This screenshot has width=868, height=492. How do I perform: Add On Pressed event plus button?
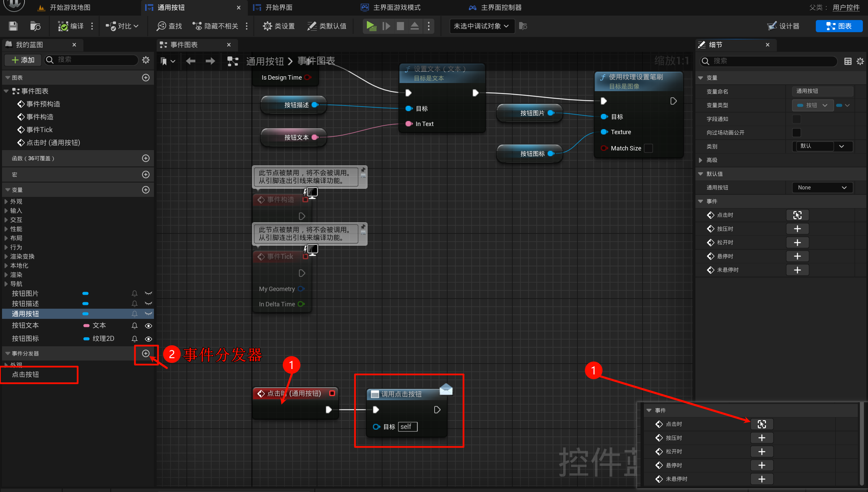coord(797,229)
